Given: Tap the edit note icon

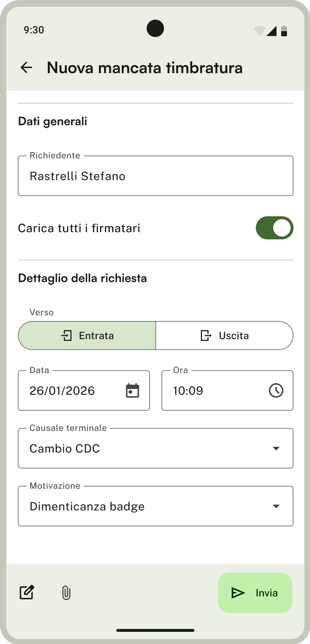Looking at the screenshot, I should point(26,592).
